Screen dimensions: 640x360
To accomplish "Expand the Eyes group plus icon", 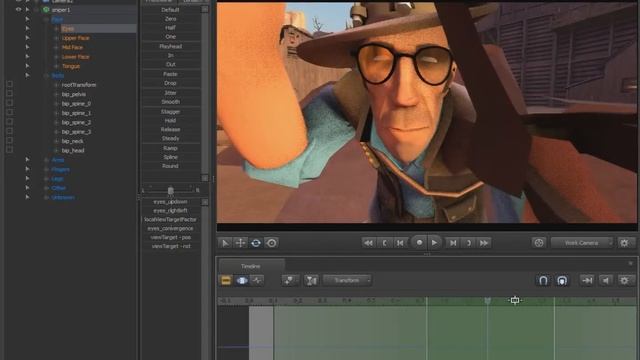I will [x=56, y=29].
